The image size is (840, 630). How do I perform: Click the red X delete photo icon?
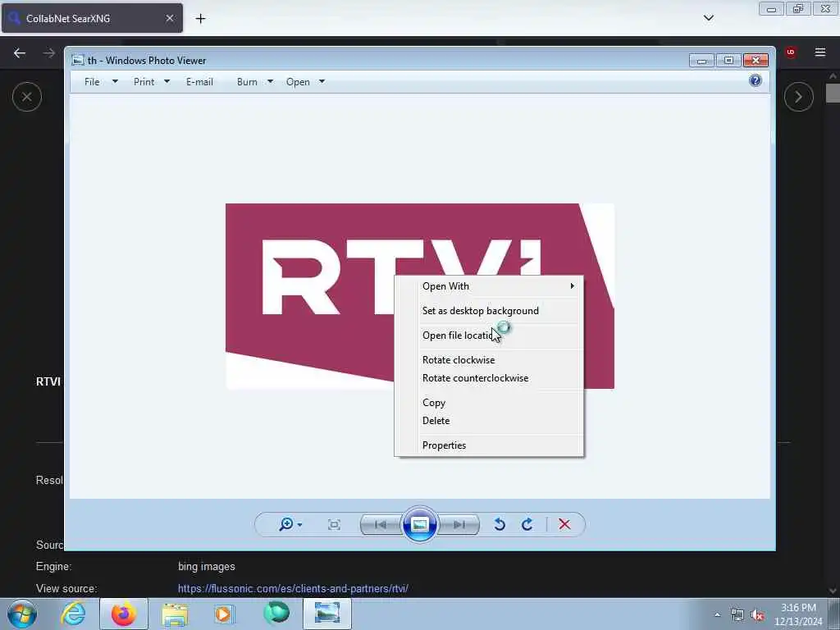564,524
